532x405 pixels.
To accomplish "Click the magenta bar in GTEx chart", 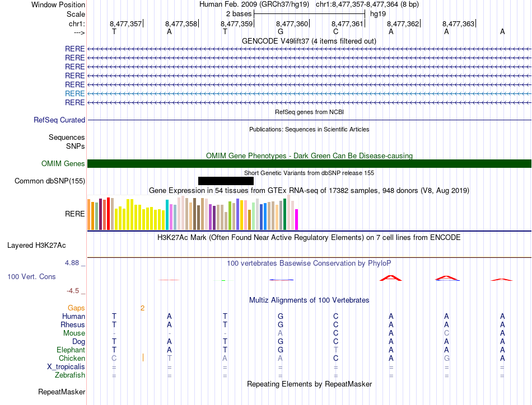I will coord(297,220).
